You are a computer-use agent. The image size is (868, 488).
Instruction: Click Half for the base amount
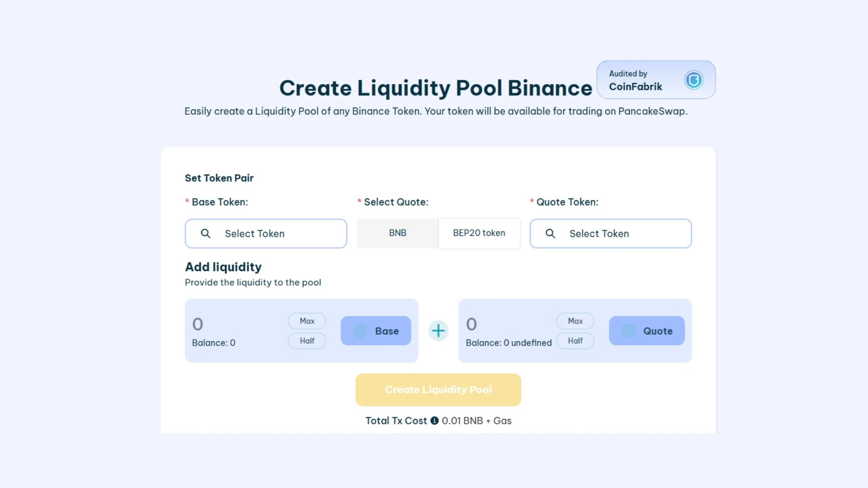pos(307,341)
